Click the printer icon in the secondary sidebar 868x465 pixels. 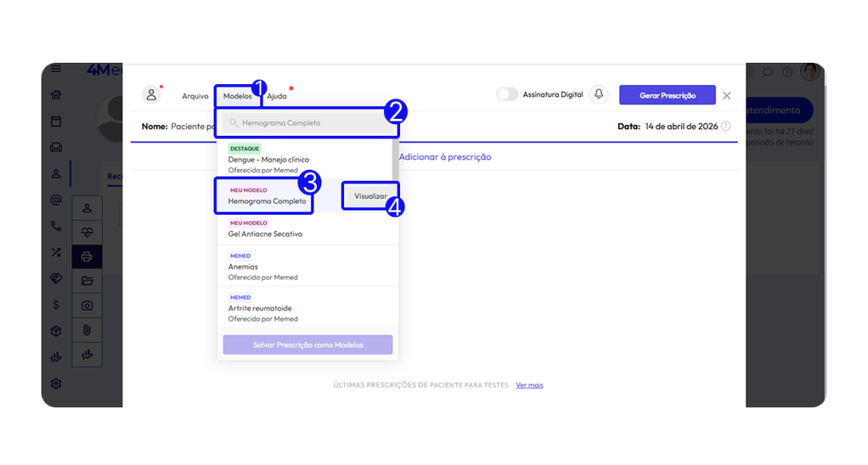pyautogui.click(x=86, y=256)
